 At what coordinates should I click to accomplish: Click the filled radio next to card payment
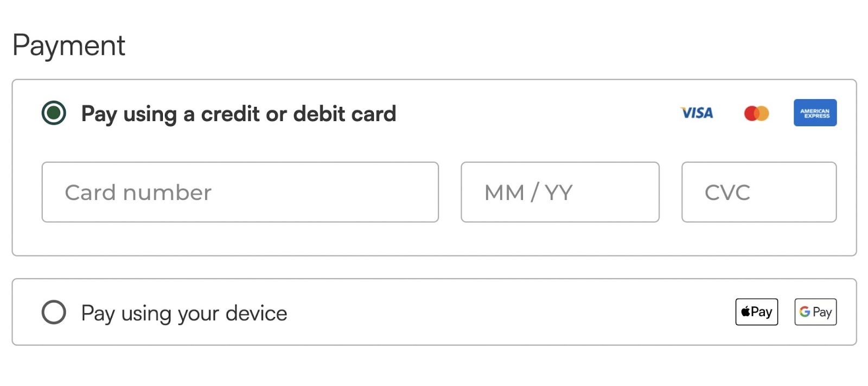pos(54,113)
